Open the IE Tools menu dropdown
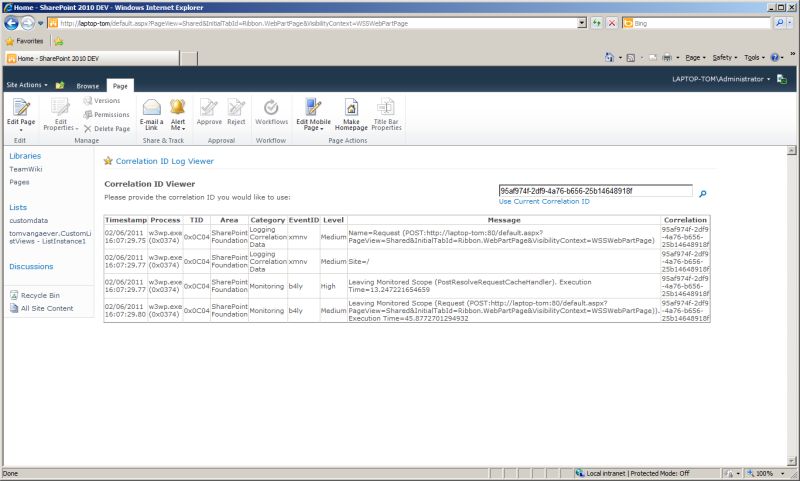800x481 pixels. pos(754,58)
